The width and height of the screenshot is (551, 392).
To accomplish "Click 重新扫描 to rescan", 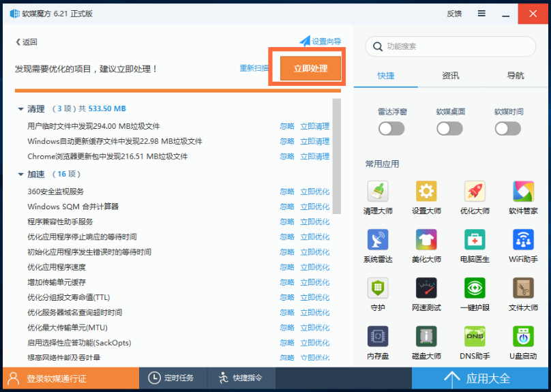I will point(254,68).
